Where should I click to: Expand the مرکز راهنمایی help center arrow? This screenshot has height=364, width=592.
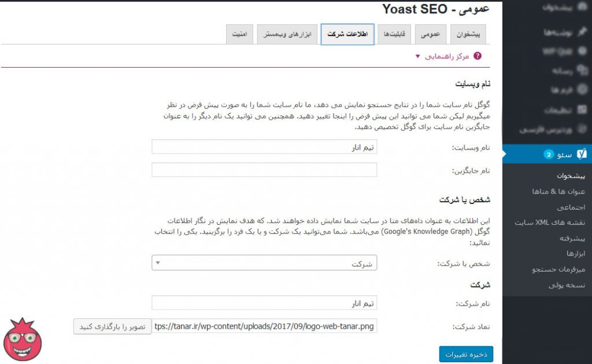[x=417, y=57]
